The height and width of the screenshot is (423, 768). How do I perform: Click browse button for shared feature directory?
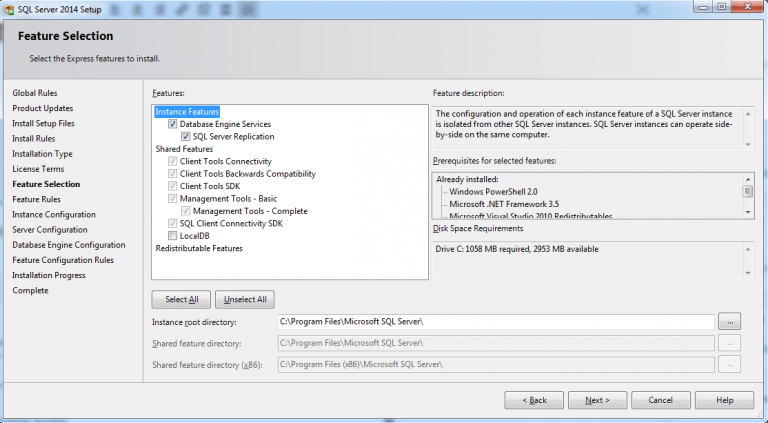click(x=730, y=343)
